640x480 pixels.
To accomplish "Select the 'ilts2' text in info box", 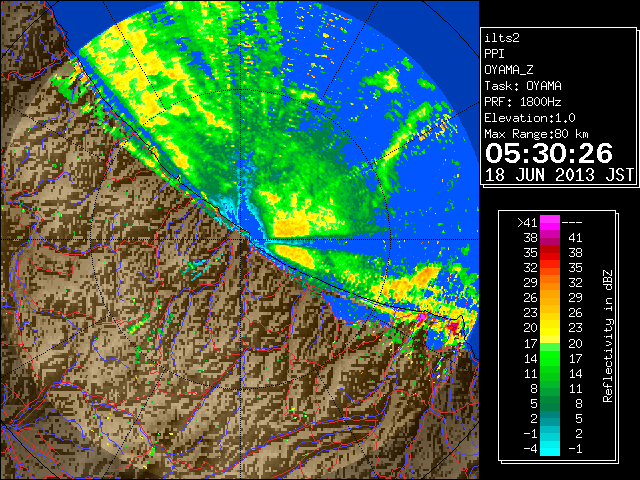I will (x=502, y=38).
